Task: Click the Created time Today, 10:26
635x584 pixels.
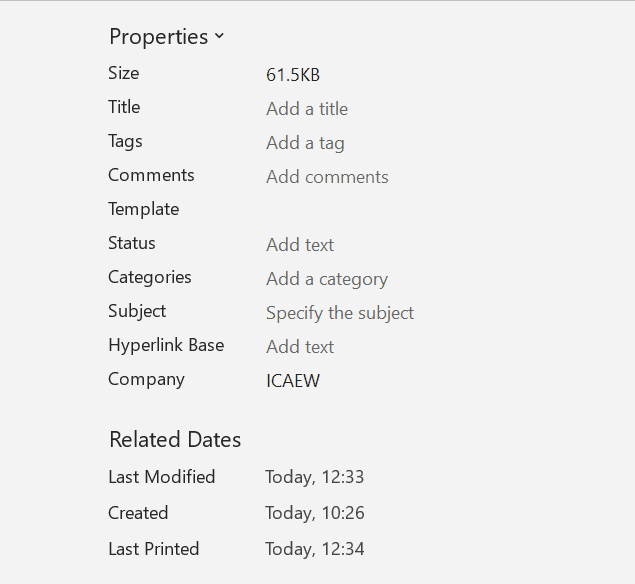Action: (x=315, y=513)
